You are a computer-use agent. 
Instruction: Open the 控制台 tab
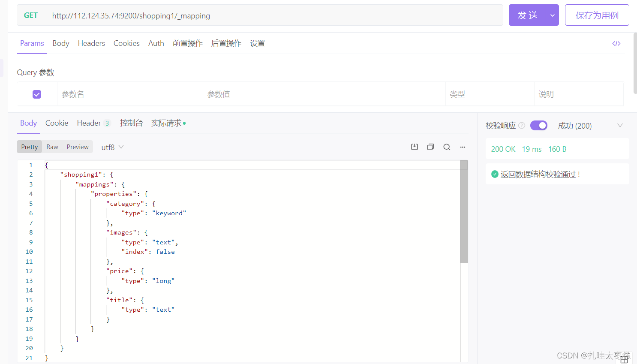(x=131, y=123)
